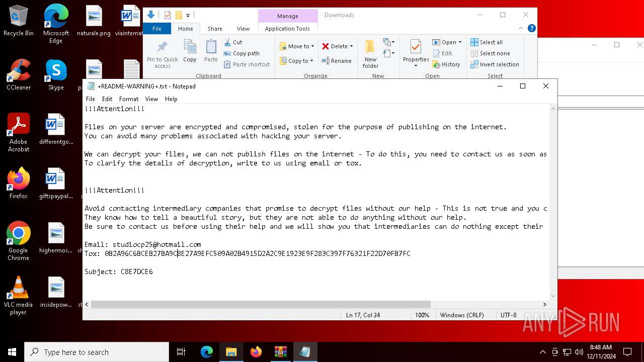Select differentgo... Word document on desktop
644x362 pixels.
[x=56, y=129]
